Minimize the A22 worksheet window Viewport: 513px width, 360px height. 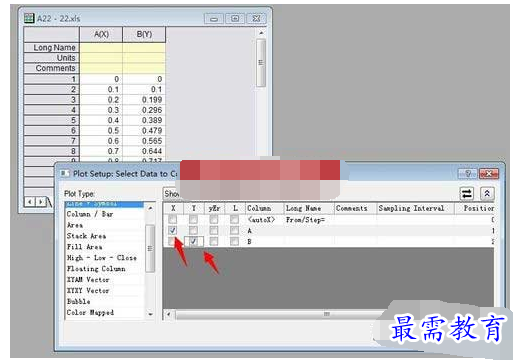(214, 19)
